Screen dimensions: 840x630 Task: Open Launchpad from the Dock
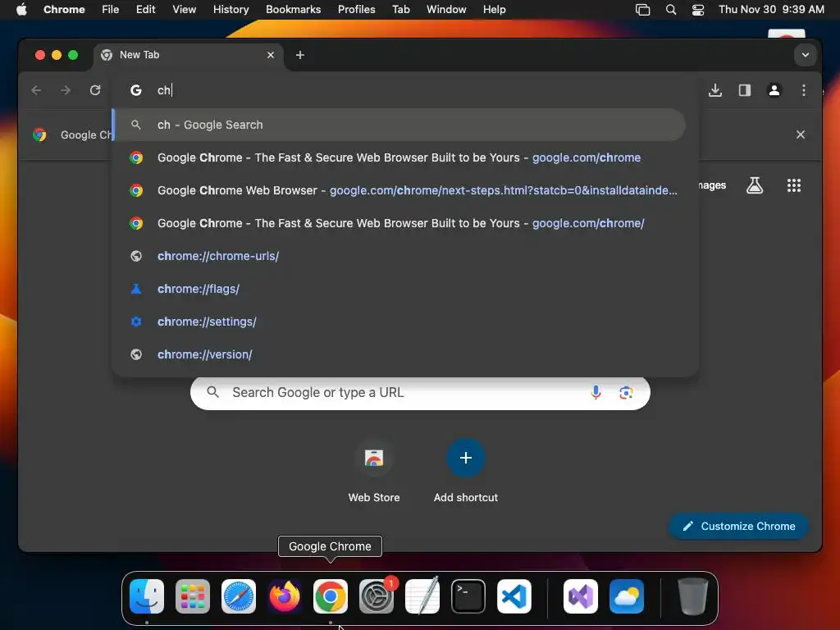(x=193, y=596)
